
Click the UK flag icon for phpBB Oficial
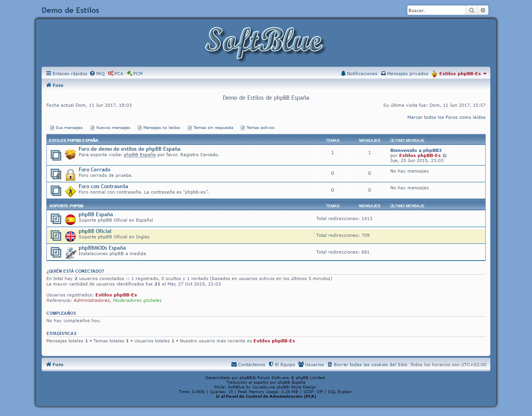point(70,236)
